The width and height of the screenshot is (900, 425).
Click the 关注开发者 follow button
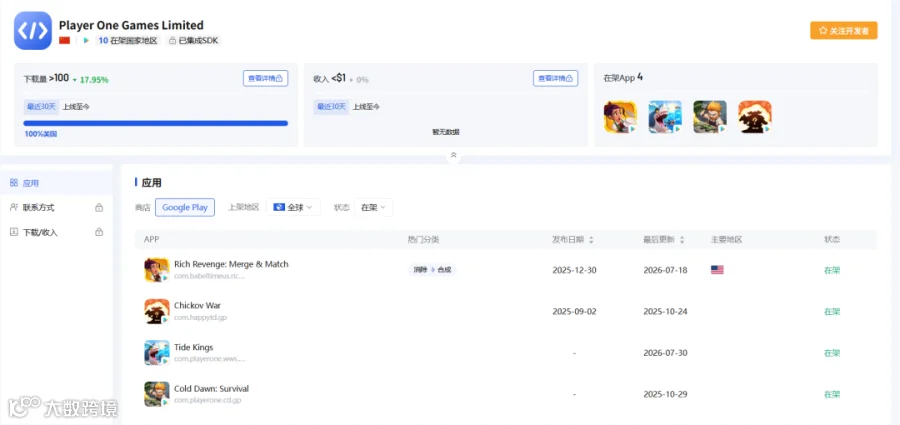coord(844,30)
